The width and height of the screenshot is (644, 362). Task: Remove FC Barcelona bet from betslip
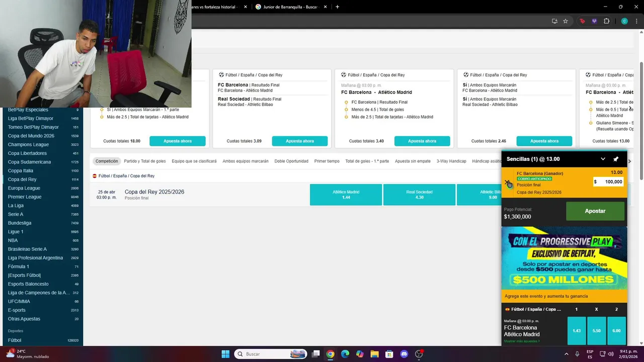click(507, 183)
